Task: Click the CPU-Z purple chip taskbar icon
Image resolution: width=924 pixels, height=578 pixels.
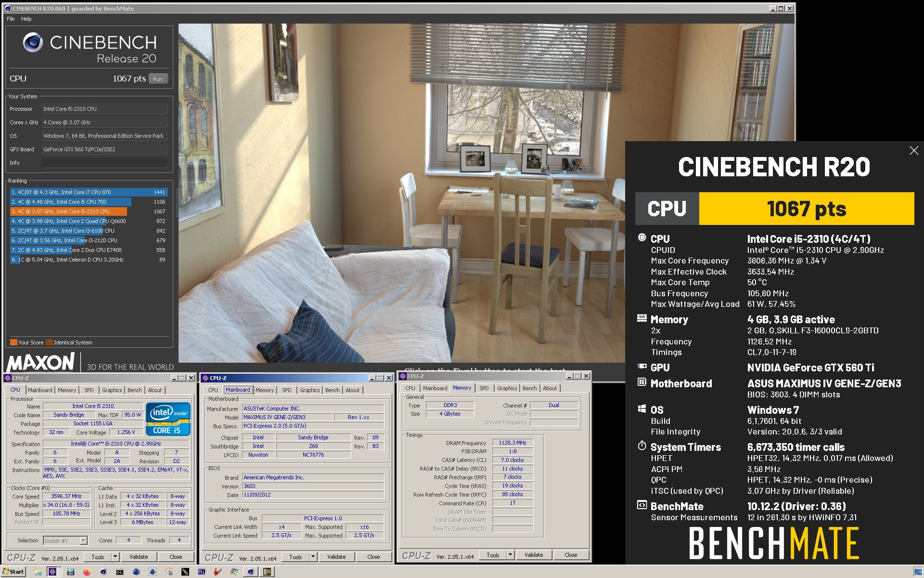Action: coord(52,572)
